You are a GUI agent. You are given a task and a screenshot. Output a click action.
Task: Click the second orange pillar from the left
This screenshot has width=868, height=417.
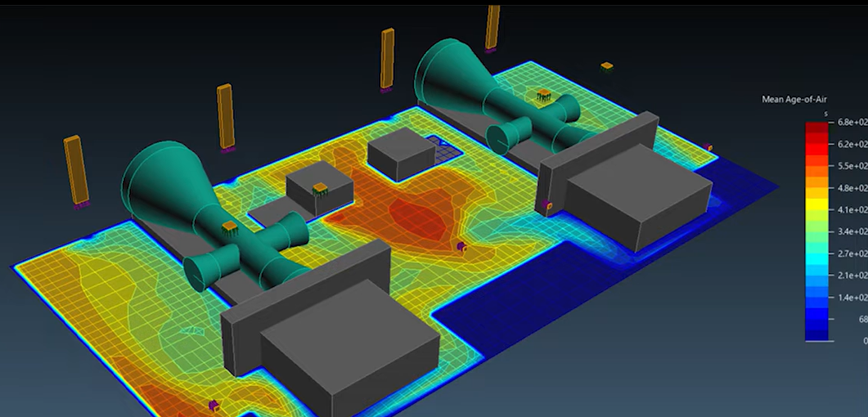pos(225,116)
